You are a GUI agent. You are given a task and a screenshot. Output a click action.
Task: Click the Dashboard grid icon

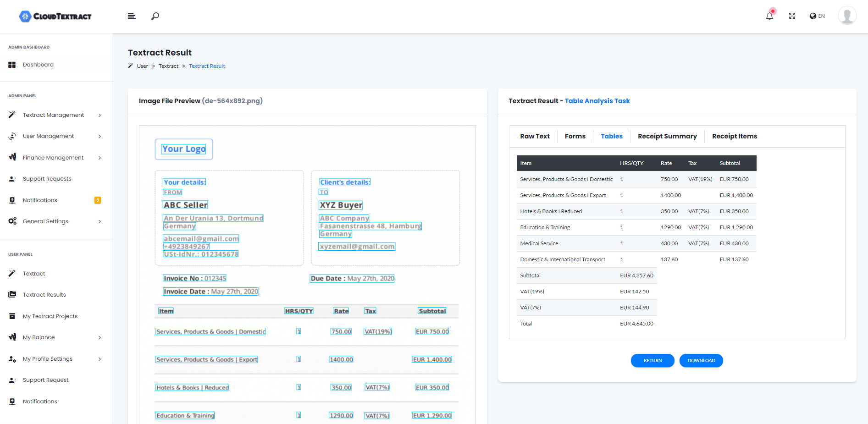point(12,65)
